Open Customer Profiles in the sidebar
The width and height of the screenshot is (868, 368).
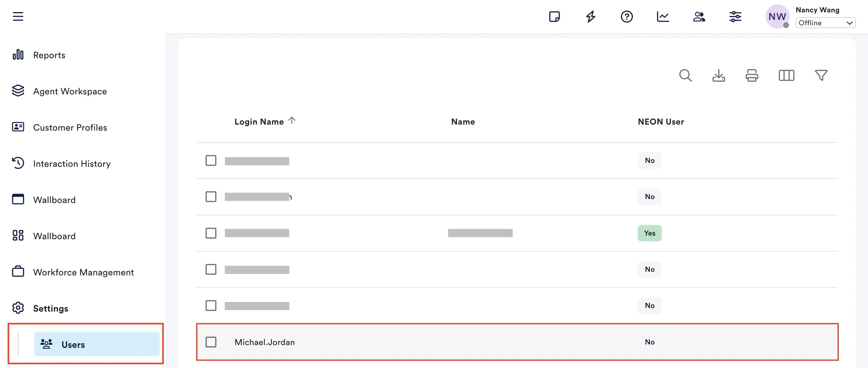[x=70, y=127]
